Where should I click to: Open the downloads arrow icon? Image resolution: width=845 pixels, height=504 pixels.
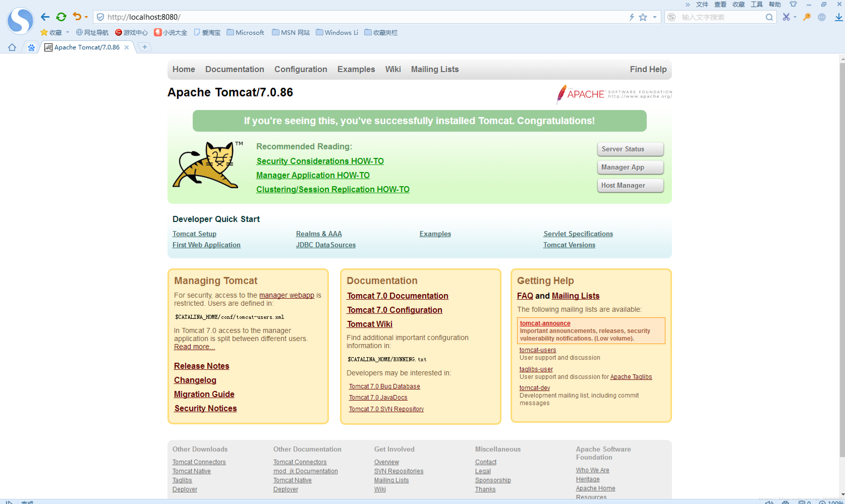(x=838, y=17)
